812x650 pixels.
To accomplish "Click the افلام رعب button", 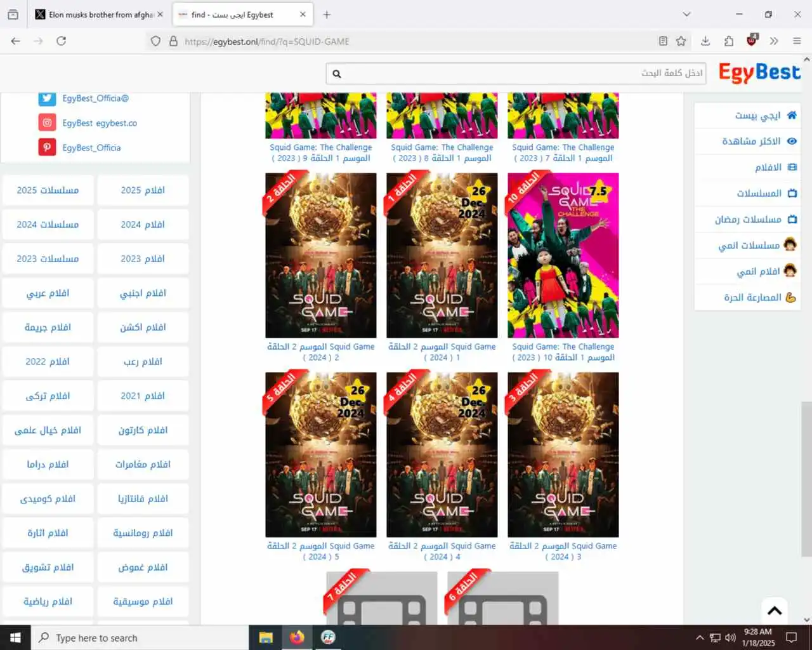I will tap(143, 361).
